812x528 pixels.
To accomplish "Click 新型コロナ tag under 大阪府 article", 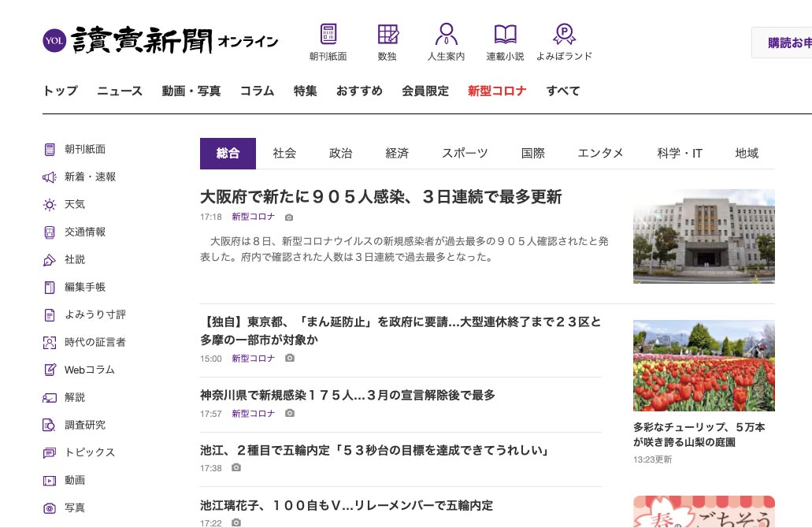I will 254,217.
